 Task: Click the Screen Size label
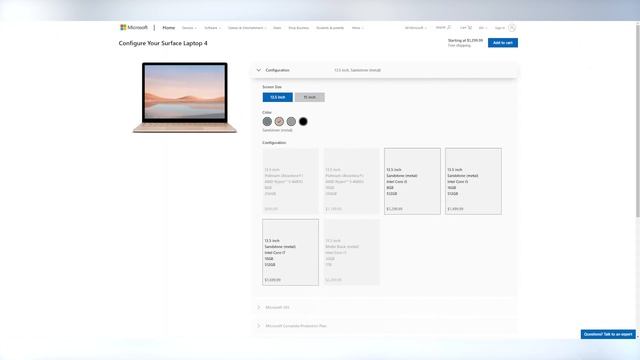(272, 87)
